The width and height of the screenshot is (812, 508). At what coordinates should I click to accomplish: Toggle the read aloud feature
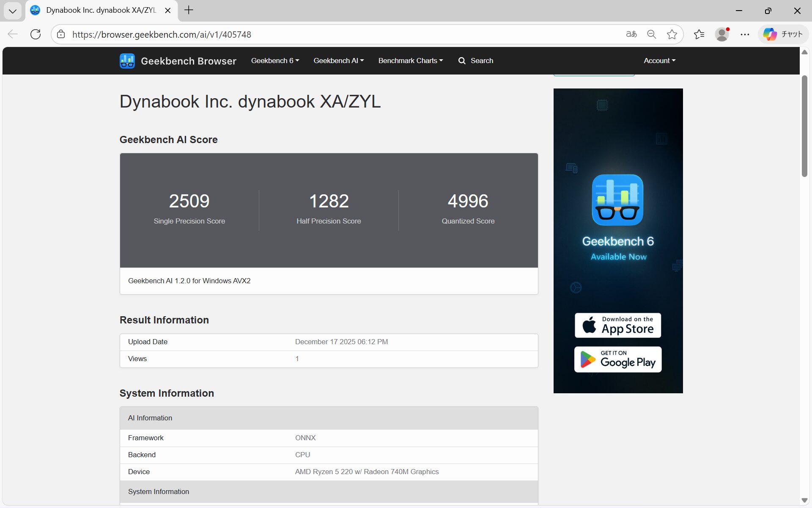631,34
